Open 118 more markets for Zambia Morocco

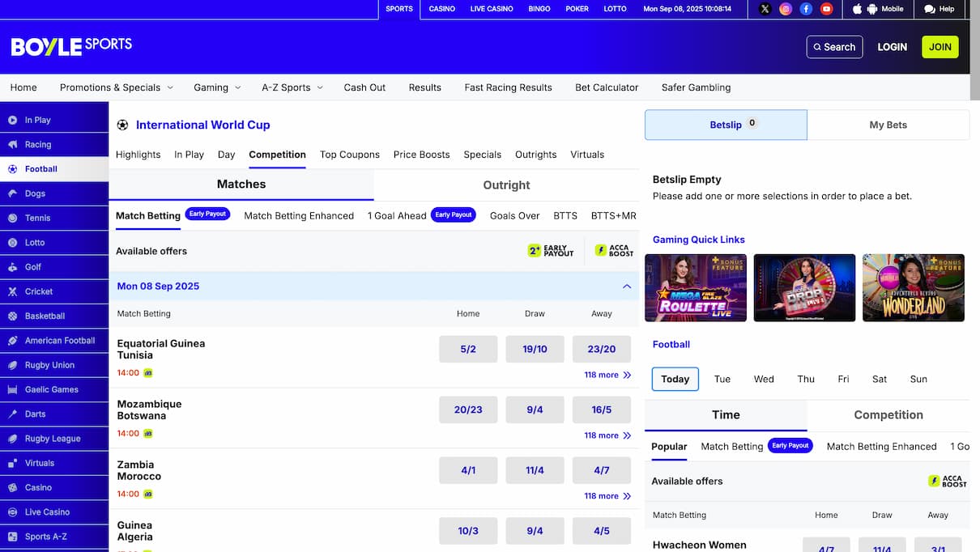pos(607,496)
